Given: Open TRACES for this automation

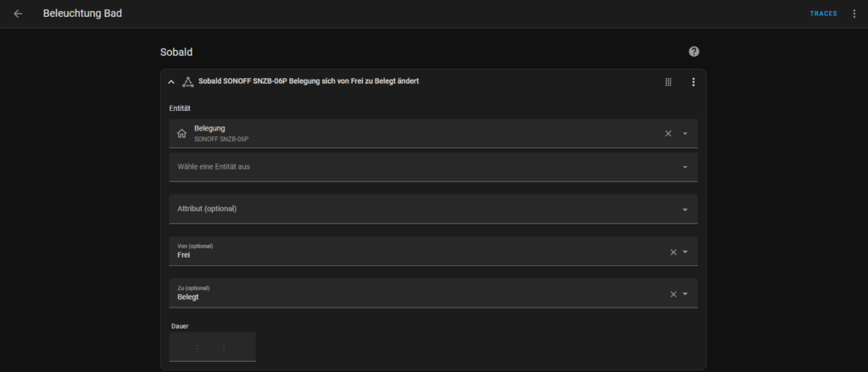Looking at the screenshot, I should (823, 14).
